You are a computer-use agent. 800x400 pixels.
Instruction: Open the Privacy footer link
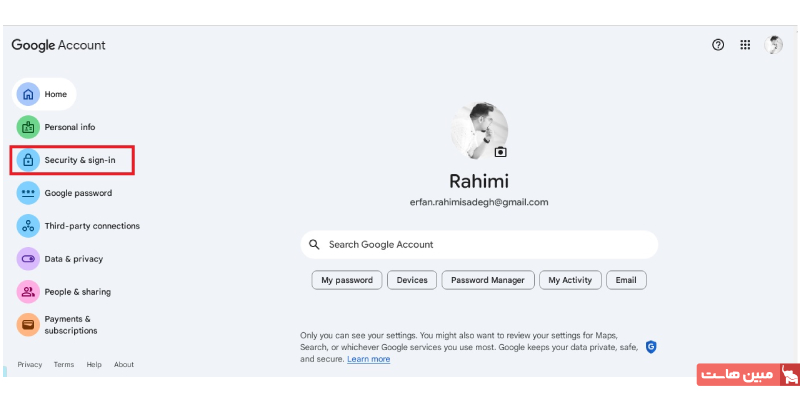coord(30,365)
